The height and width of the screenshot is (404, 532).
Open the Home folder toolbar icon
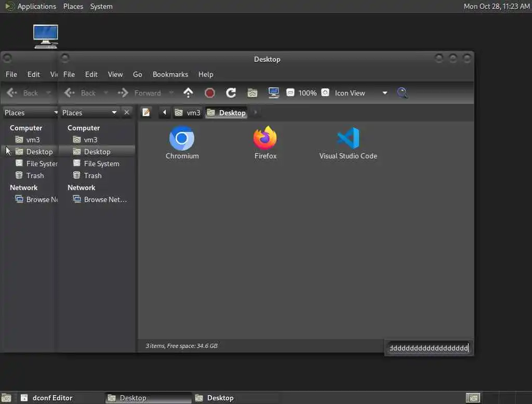(252, 92)
